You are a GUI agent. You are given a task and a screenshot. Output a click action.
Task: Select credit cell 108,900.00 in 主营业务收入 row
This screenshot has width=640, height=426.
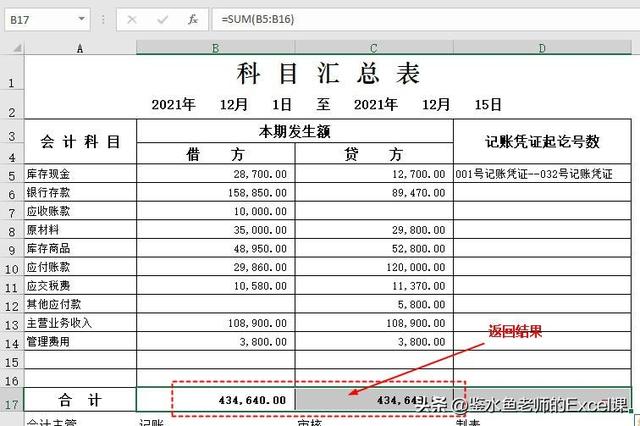click(374, 323)
